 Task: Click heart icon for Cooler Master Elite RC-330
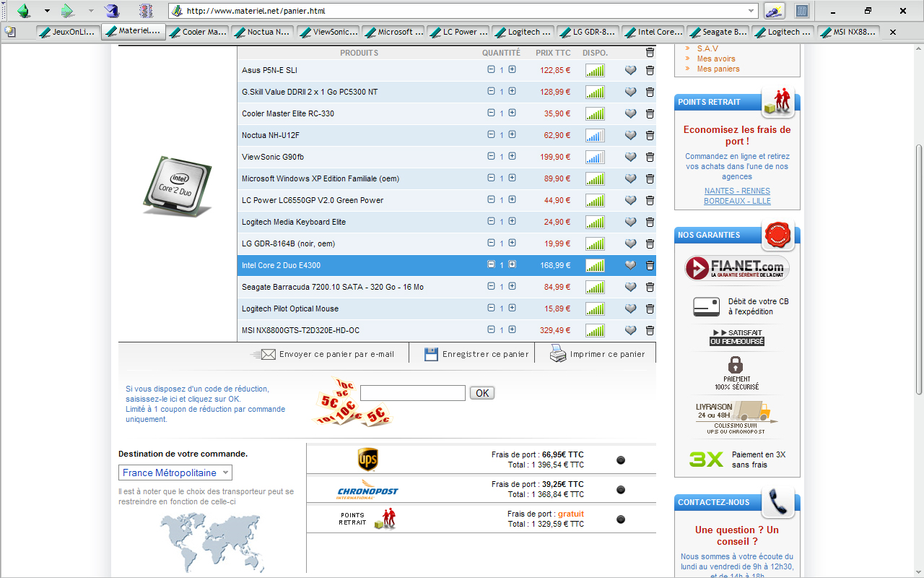pyautogui.click(x=630, y=113)
